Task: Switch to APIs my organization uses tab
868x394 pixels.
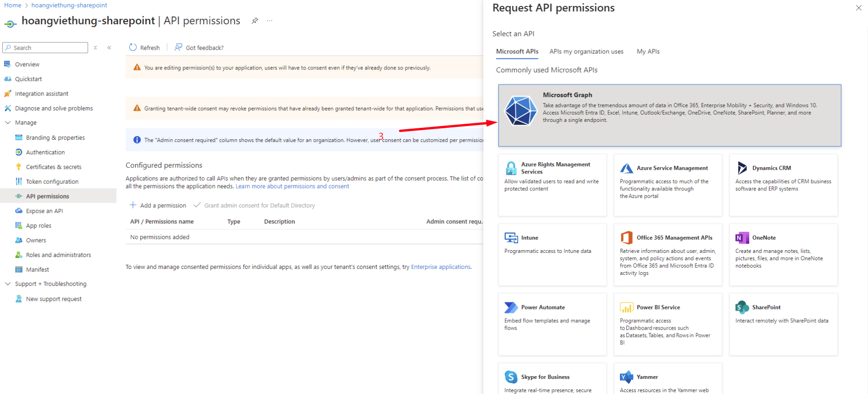Action: coord(586,52)
